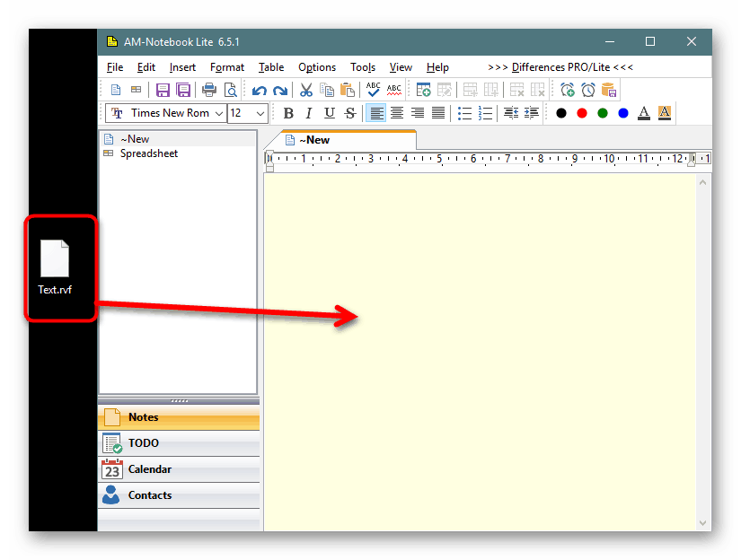Open print preview
The height and width of the screenshot is (560, 741).
tap(231, 90)
